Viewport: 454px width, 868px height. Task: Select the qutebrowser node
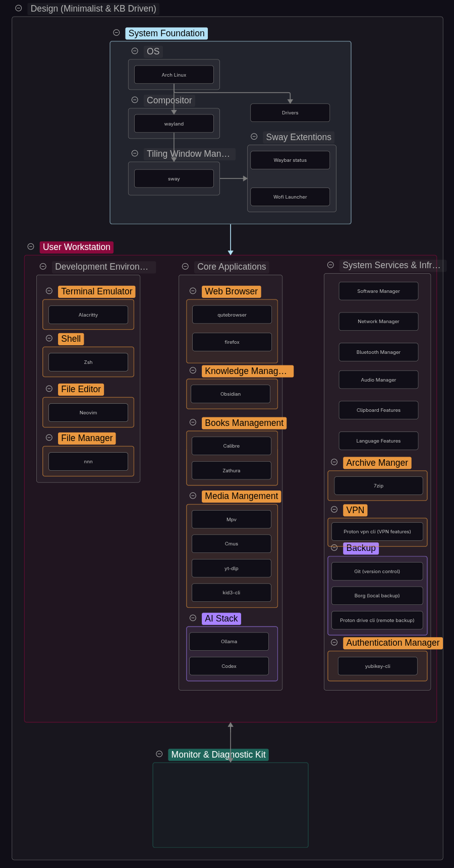point(232,315)
